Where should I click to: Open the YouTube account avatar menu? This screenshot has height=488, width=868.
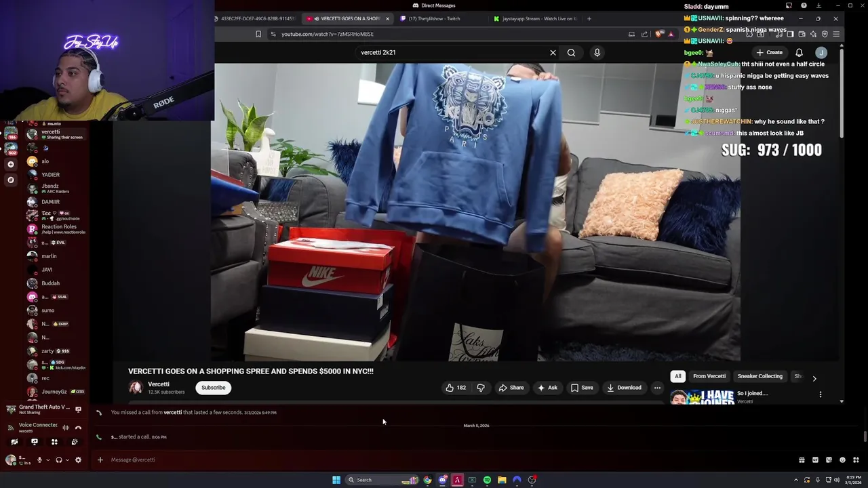821,52
